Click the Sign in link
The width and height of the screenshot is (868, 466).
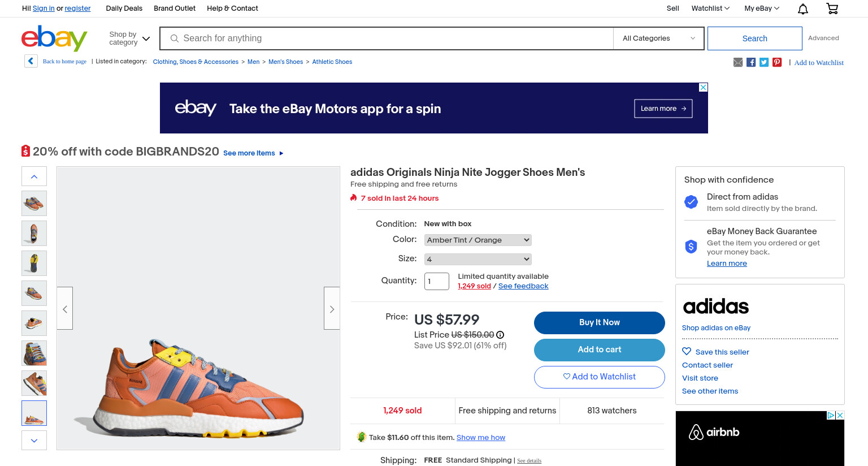coord(44,8)
